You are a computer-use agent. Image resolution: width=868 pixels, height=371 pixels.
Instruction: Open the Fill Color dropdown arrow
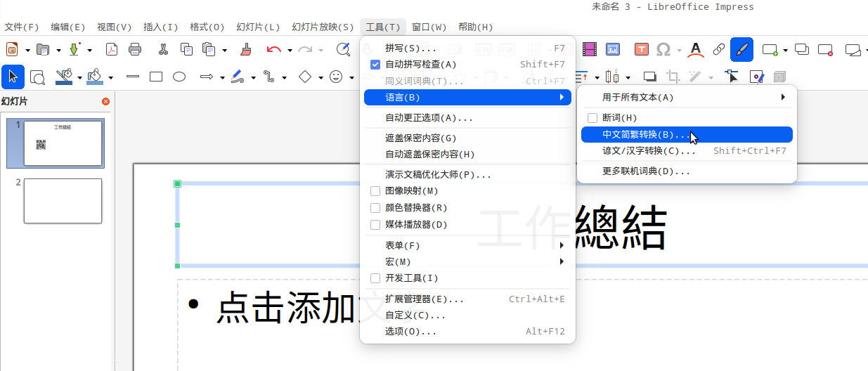tap(111, 77)
